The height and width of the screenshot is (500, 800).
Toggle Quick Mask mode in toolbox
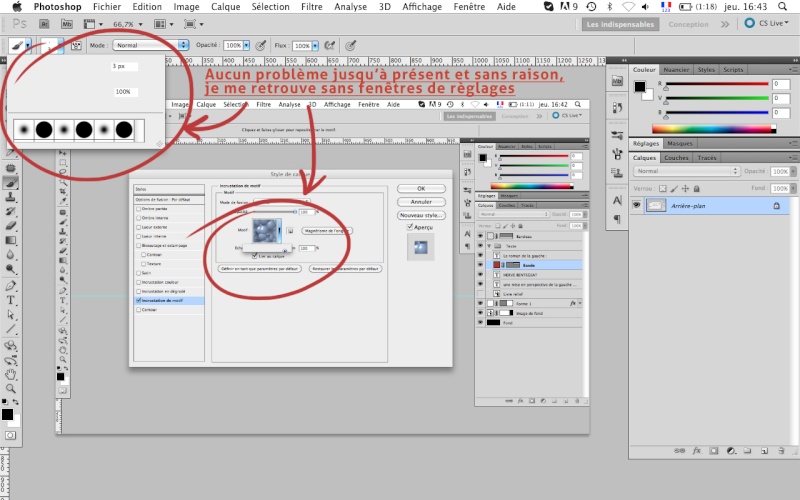(x=11, y=435)
